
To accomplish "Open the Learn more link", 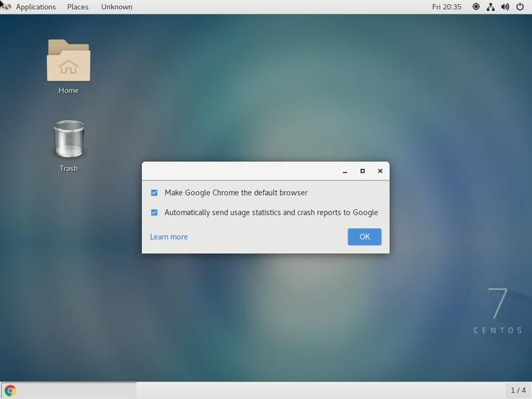I will [x=169, y=237].
